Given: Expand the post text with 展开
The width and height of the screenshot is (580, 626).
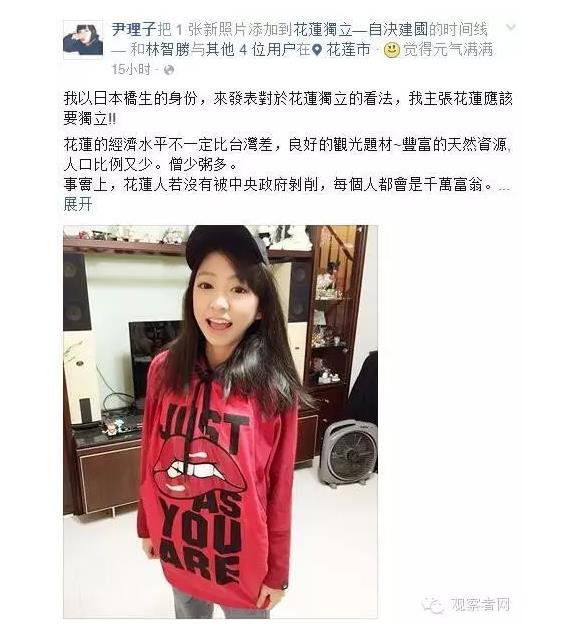Looking at the screenshot, I should click(78, 204).
